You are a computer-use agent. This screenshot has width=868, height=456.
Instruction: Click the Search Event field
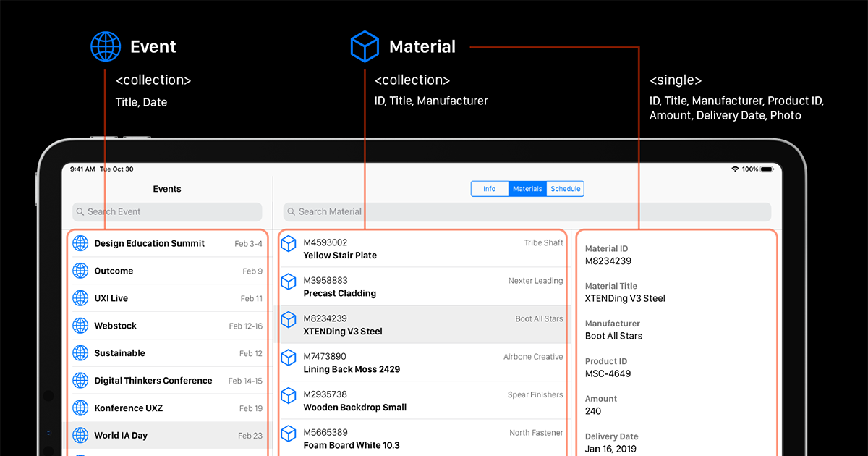tap(167, 212)
